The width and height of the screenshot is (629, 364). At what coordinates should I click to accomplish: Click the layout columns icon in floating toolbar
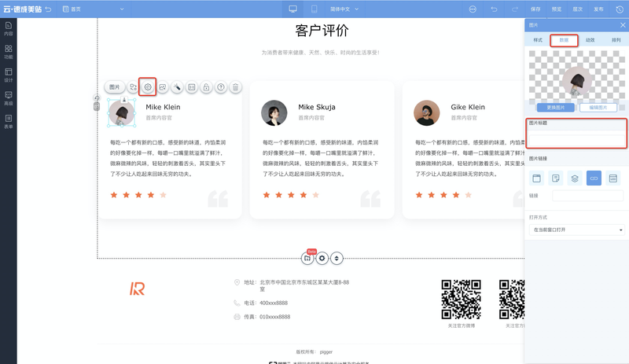[x=192, y=87]
